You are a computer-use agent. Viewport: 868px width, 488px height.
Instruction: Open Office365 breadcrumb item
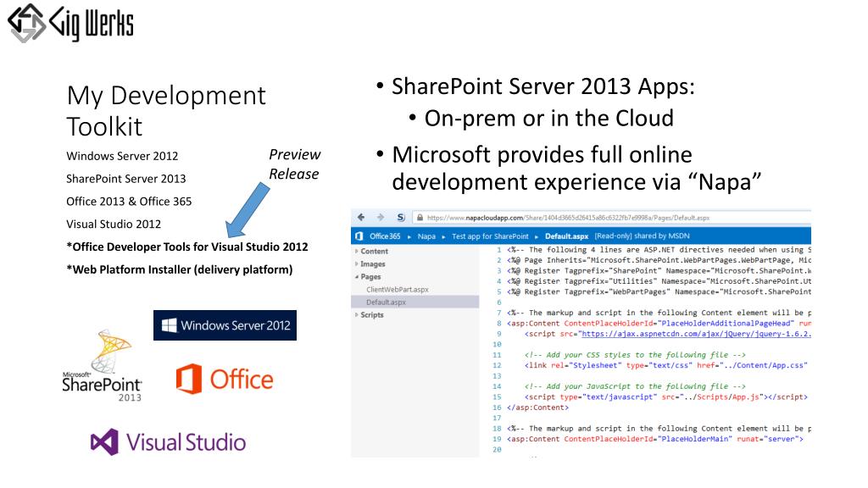coord(385,236)
